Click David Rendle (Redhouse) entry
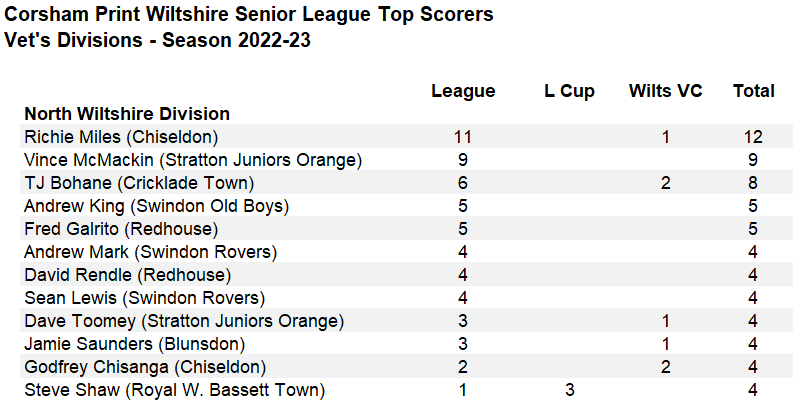 (127, 275)
